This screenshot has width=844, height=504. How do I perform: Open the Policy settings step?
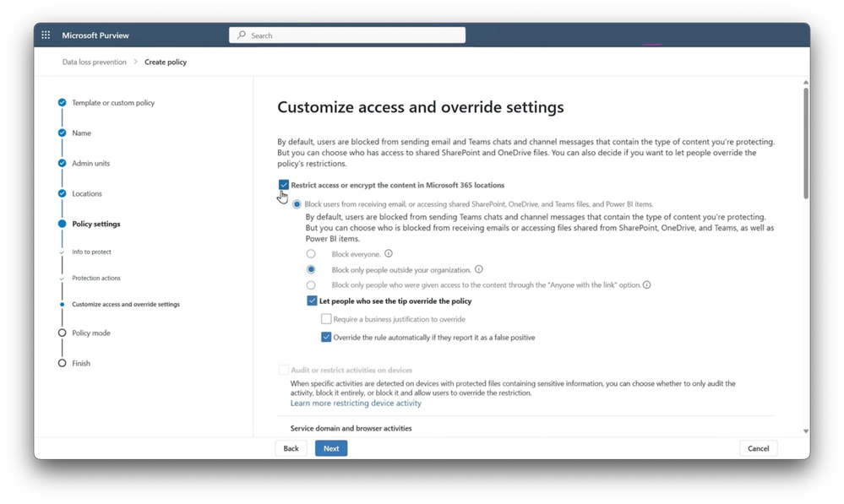point(95,224)
